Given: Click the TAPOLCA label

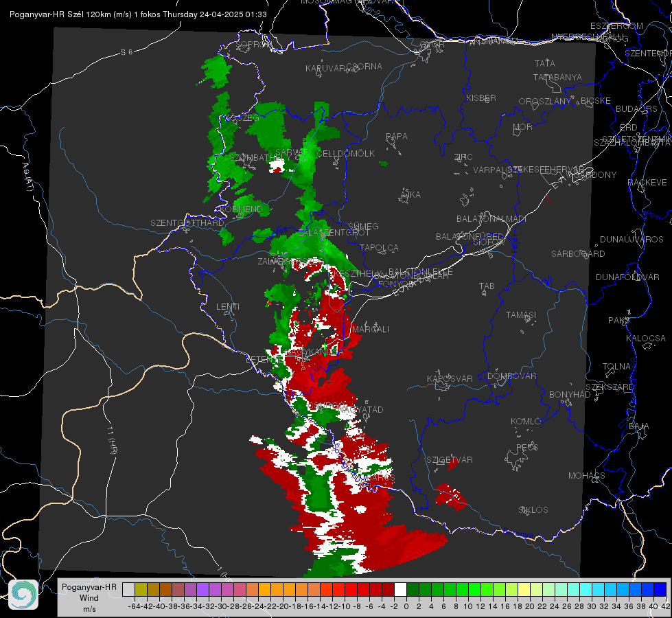Looking at the screenshot, I should pos(379,248).
